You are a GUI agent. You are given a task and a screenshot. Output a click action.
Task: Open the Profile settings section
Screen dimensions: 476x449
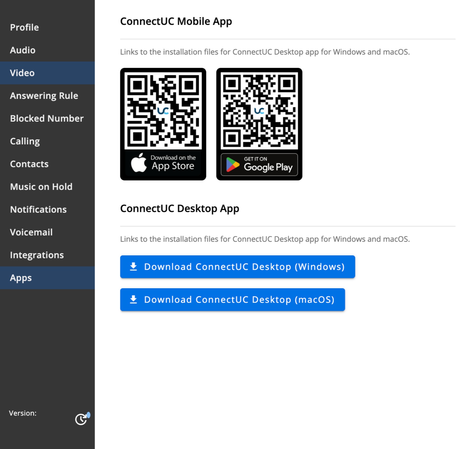47,27
